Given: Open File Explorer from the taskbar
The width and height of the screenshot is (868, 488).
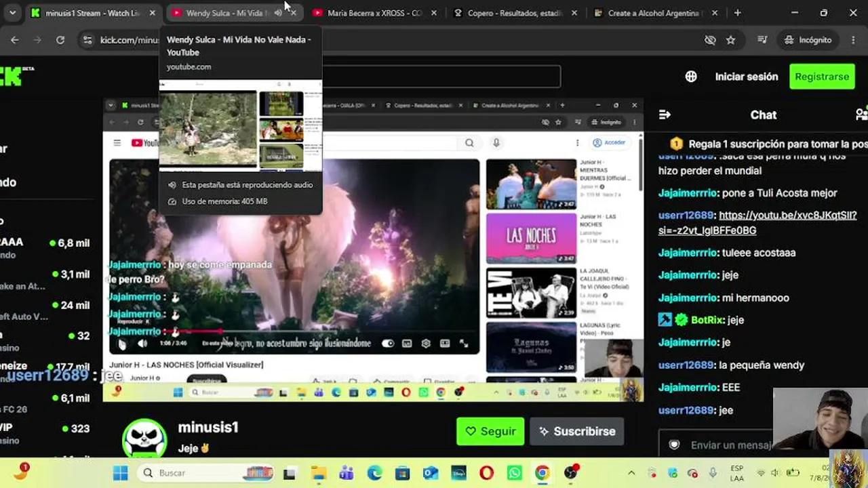Looking at the screenshot, I should [x=318, y=472].
